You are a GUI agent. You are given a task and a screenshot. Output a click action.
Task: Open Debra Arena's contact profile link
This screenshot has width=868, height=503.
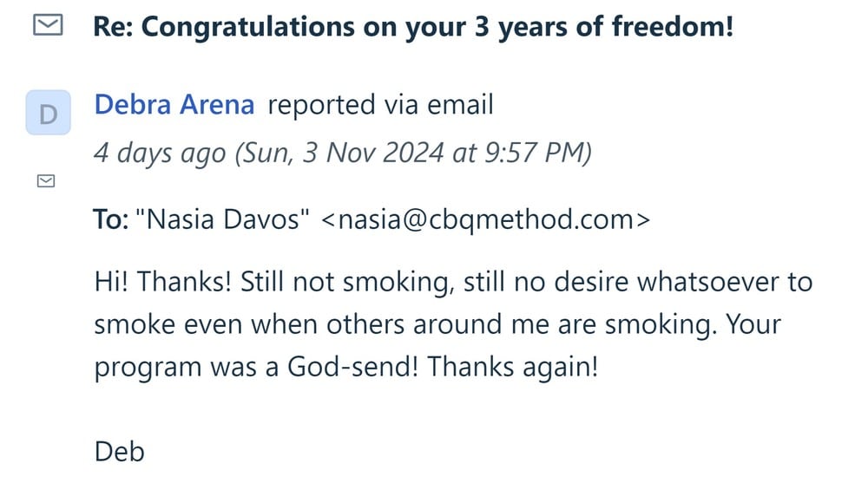174,106
